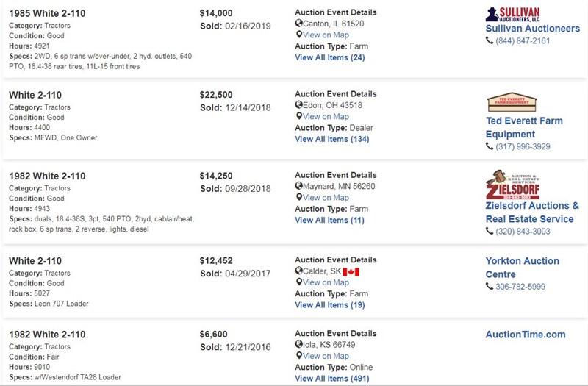Open View All Items (19) link
Screen dimensions: 588x386
coord(329,304)
